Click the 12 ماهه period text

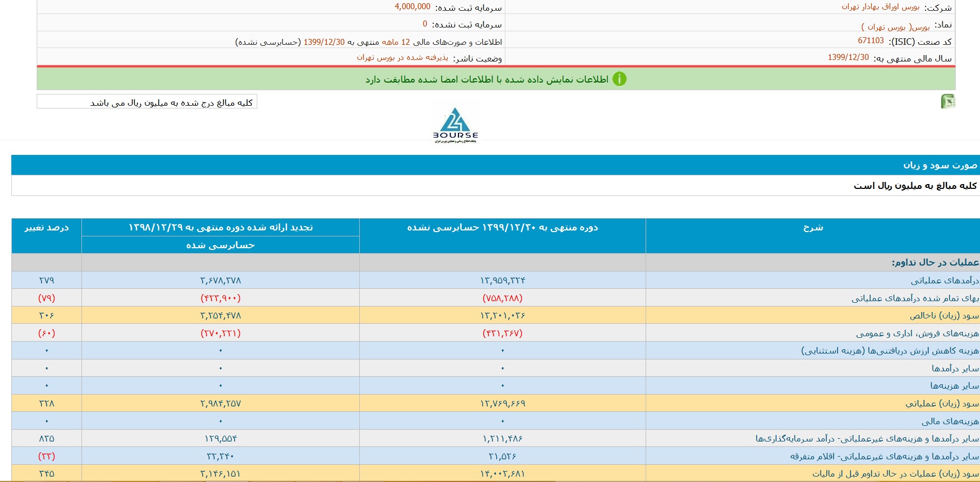pos(396,42)
